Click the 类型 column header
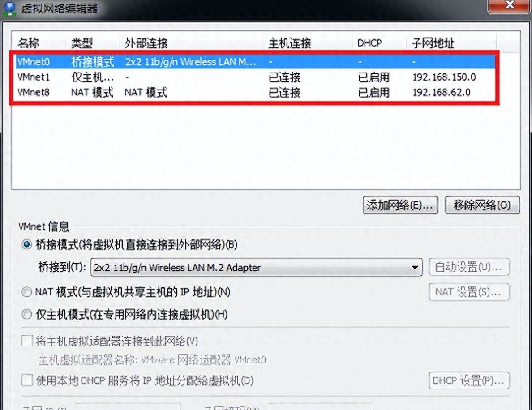The height and width of the screenshot is (410, 532). pyautogui.click(x=92, y=43)
